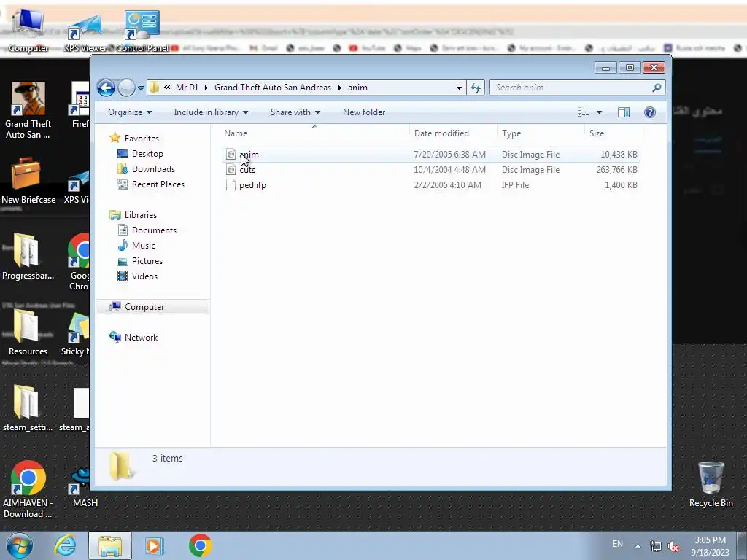This screenshot has width=747, height=560.
Task: Select the Recycle Bin desktop icon
Action: (x=711, y=485)
